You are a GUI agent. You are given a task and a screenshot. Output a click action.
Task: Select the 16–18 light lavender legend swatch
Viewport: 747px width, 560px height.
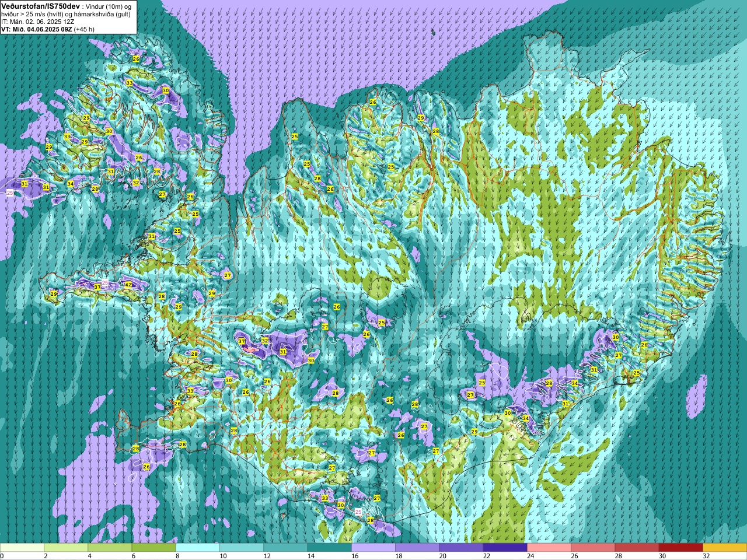pos(373,548)
